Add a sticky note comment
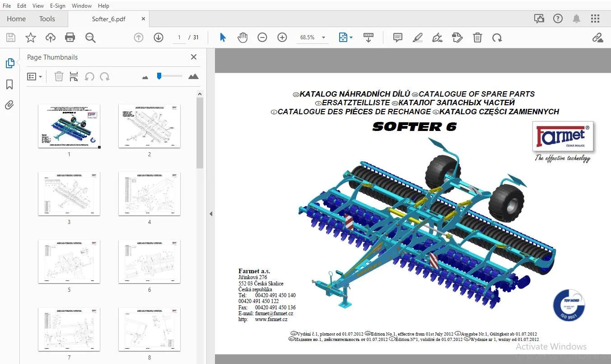Viewport: 611px width, 364px height. (x=398, y=37)
